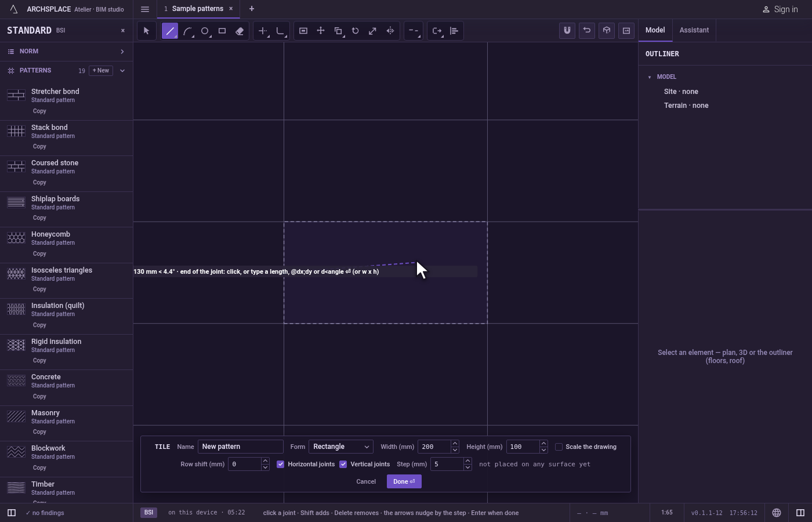The width and height of the screenshot is (812, 522).
Task: Enable Scale the drawing checkbox
Action: click(559, 447)
